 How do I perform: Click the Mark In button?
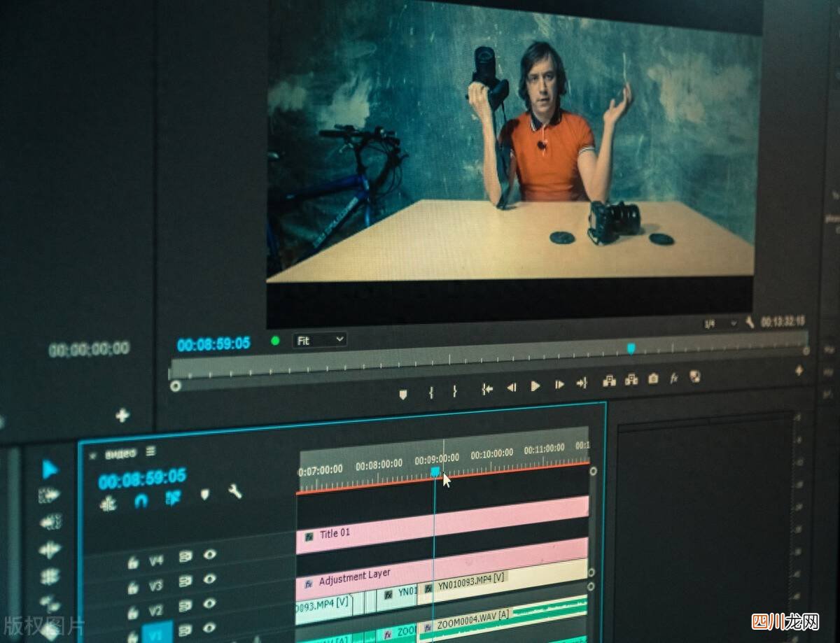[x=431, y=393]
